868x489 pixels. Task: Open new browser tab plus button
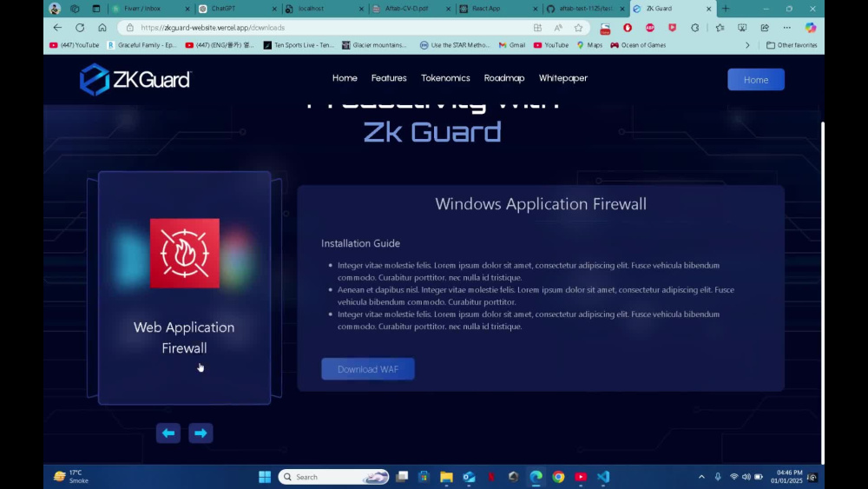726,9
